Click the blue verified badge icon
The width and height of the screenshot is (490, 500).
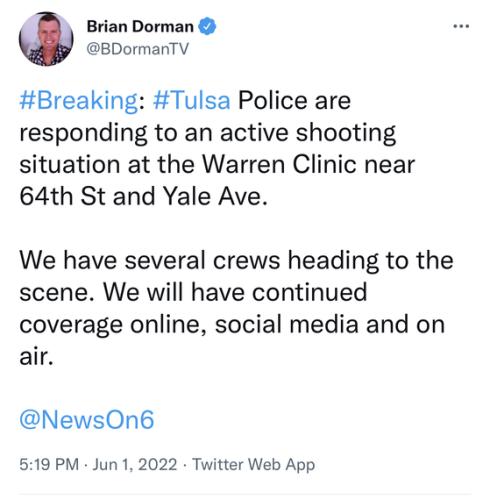pyautogui.click(x=207, y=26)
